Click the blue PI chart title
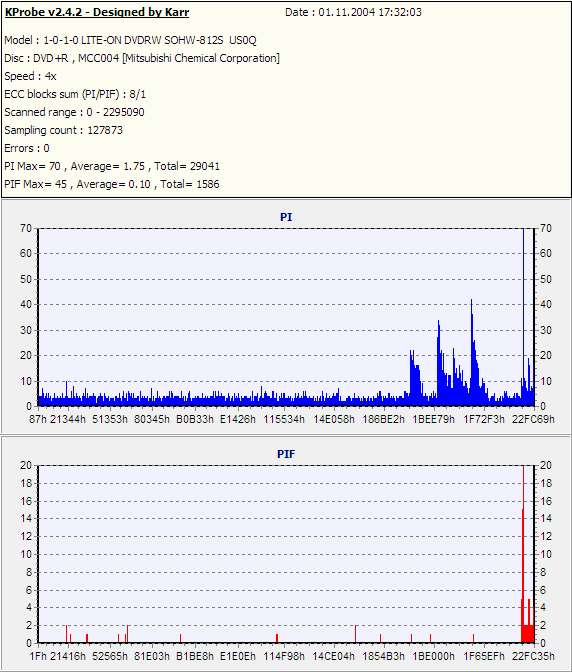Image resolution: width=572 pixels, height=672 pixels. click(286, 217)
